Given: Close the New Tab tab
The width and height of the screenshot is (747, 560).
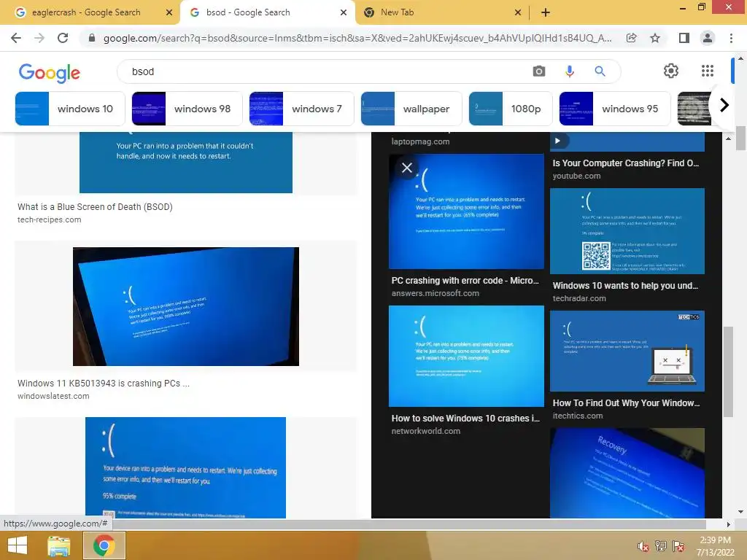Looking at the screenshot, I should [518, 12].
